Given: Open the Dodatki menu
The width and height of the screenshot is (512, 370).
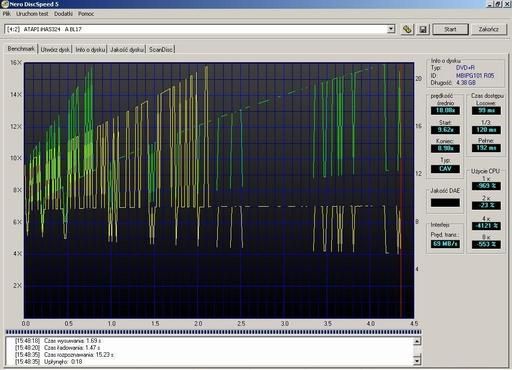Looking at the screenshot, I should [x=63, y=14].
